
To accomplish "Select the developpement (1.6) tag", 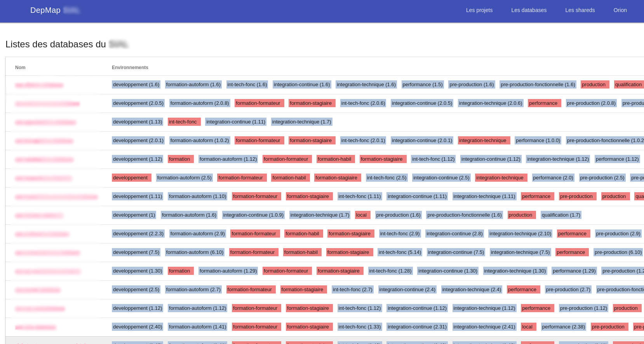I will click(136, 85).
